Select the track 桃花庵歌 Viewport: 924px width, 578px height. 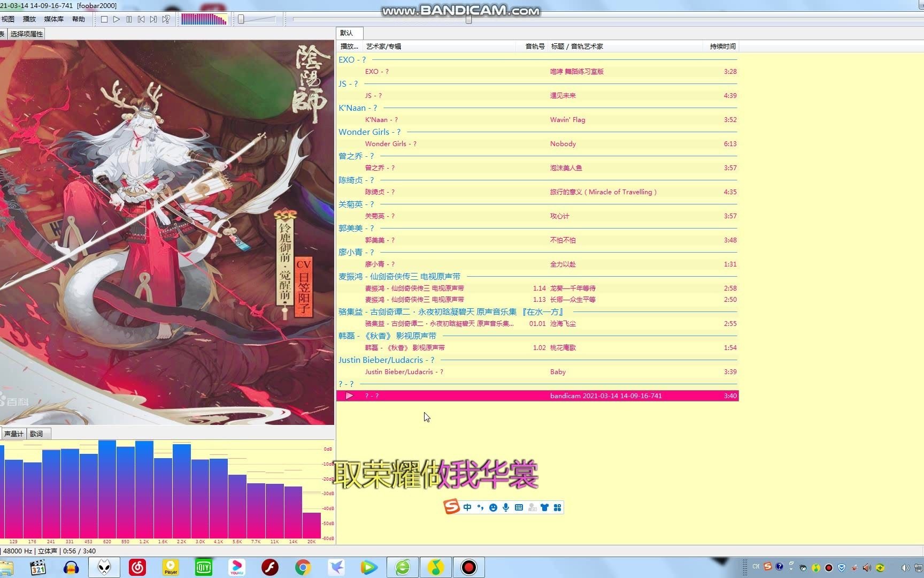537,348
